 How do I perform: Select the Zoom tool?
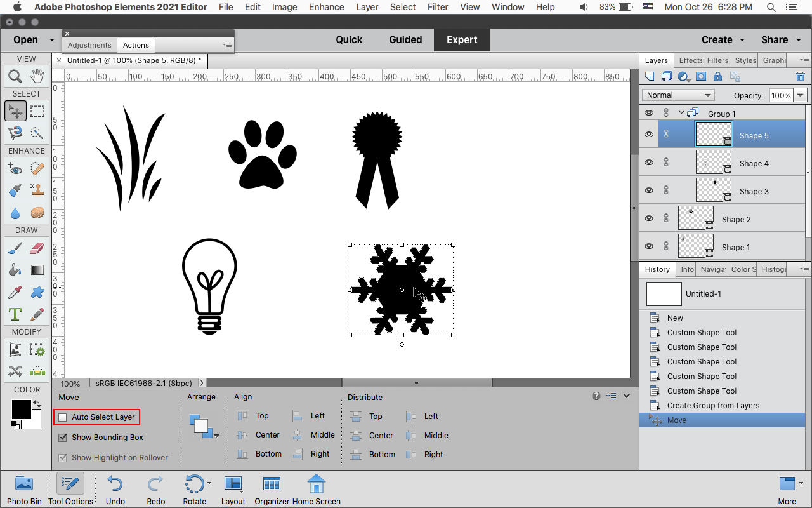(x=16, y=76)
